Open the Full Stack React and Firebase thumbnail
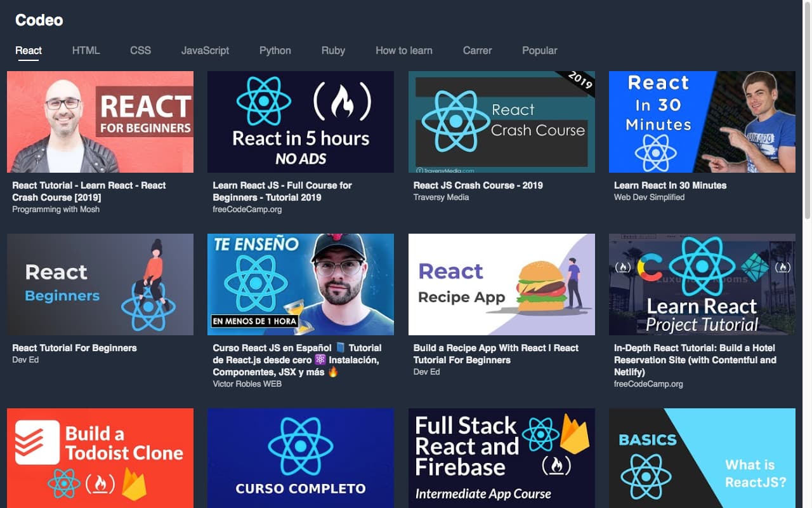812x508 pixels. (502, 458)
